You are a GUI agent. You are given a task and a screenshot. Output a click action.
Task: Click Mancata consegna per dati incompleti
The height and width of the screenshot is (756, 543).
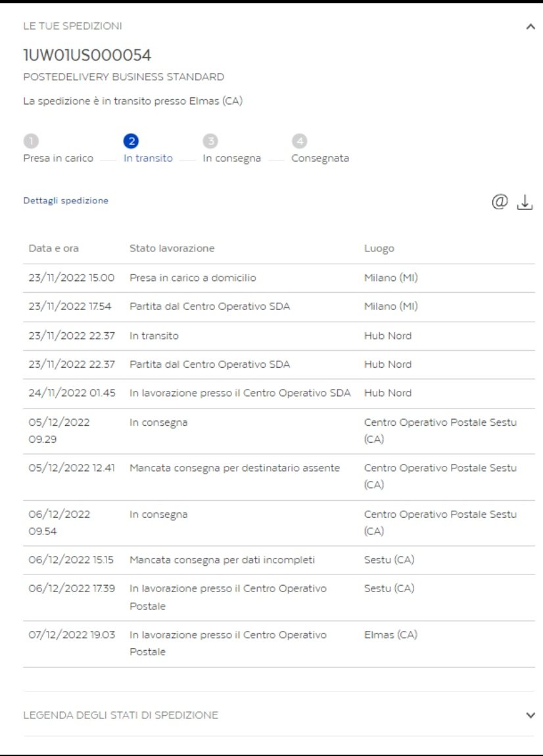click(222, 560)
